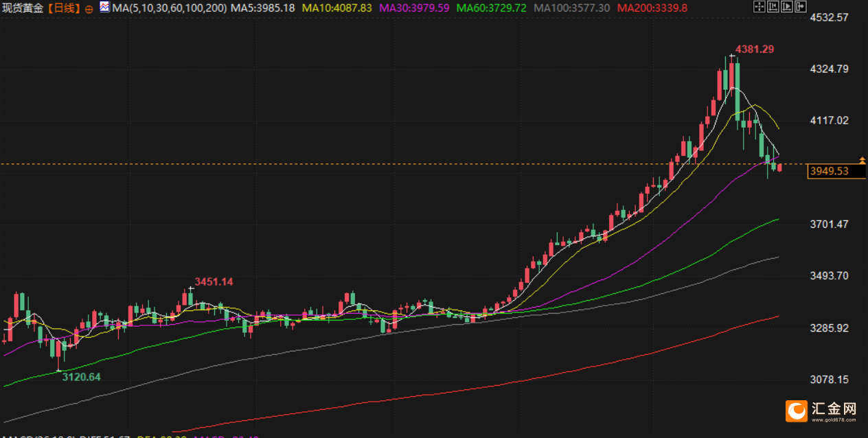Click the crosshair cursor icon in top toolbar
The width and height of the screenshot is (868, 438).
point(759,7)
